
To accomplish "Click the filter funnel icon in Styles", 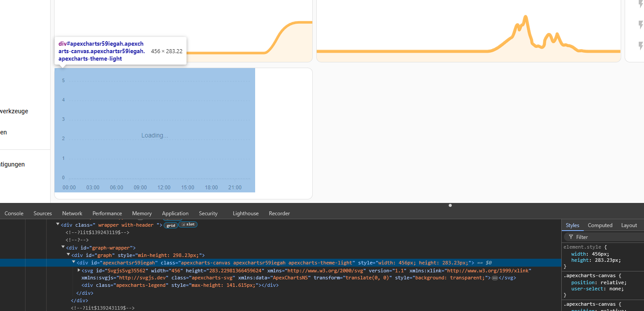I will (571, 237).
